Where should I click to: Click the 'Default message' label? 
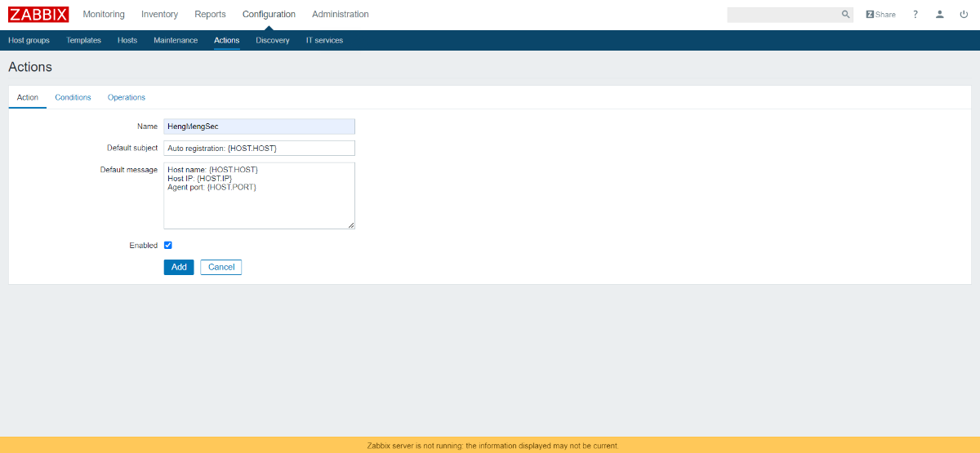129,170
